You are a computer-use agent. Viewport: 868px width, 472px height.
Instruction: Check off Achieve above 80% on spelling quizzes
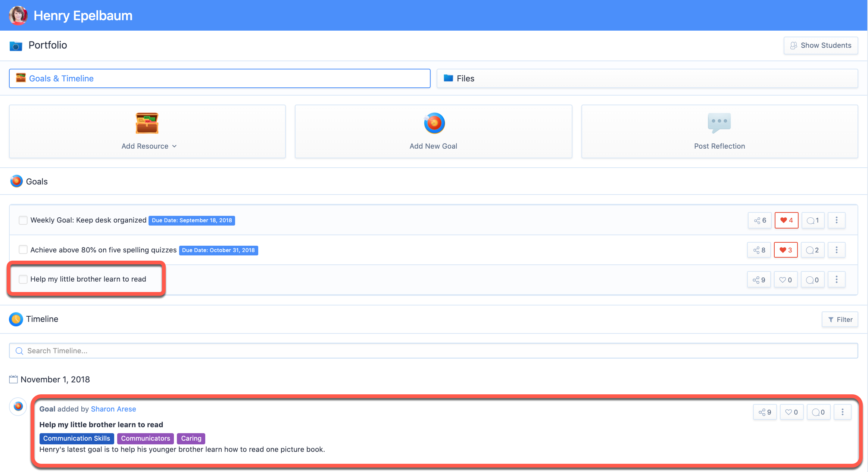point(23,249)
